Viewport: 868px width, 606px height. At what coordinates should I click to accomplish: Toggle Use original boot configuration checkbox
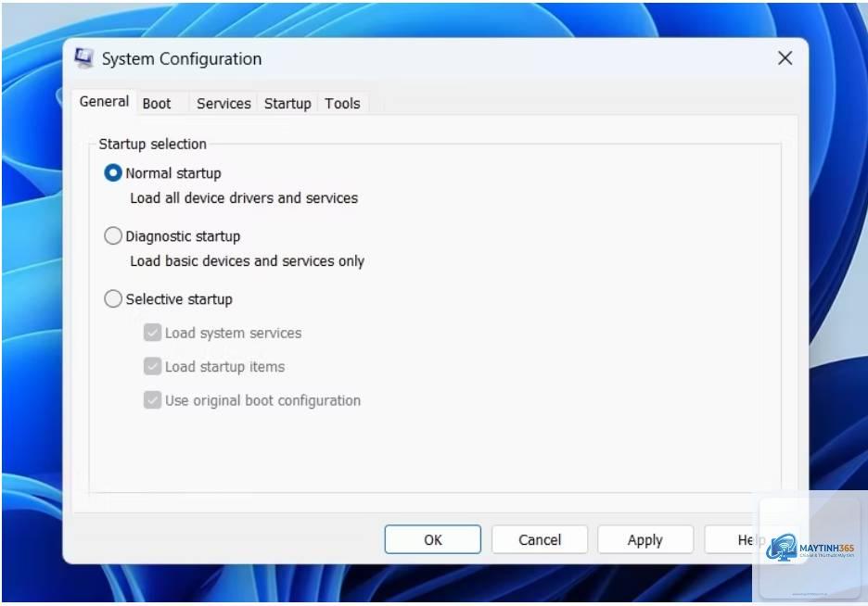pyautogui.click(x=152, y=400)
